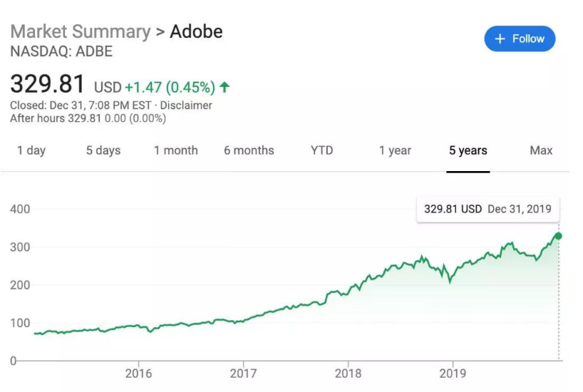Viewport: 583px width, 392px height.
Task: Show the 1 month chart
Action: (x=175, y=150)
